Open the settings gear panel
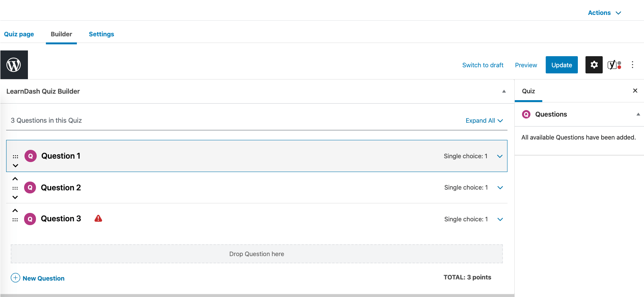644x297 pixels. (594, 65)
